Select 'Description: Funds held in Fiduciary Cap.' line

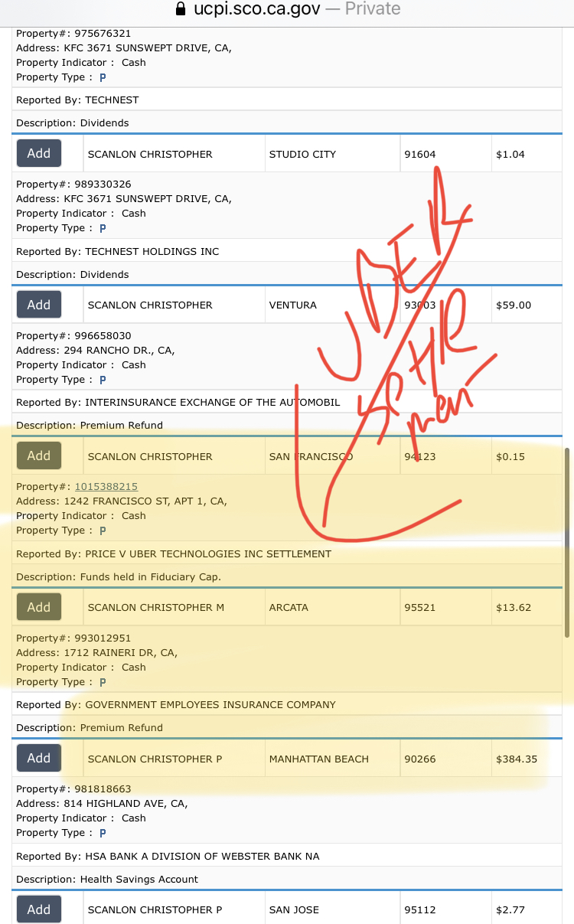click(x=119, y=576)
